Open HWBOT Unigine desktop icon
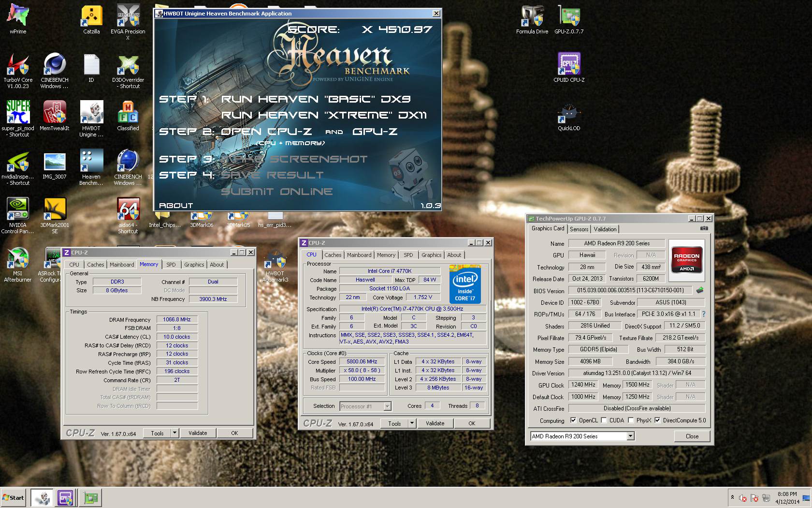 point(91,119)
